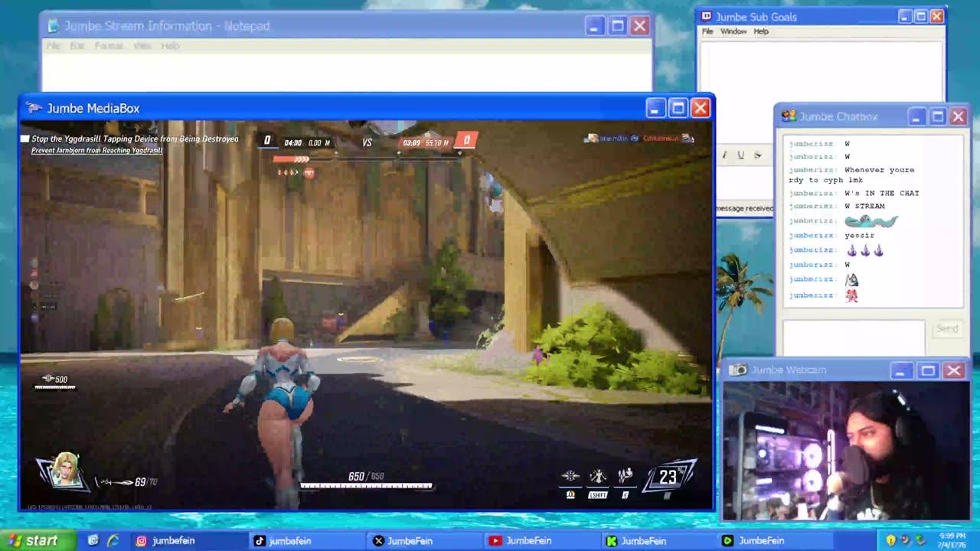The width and height of the screenshot is (980, 551).
Task: Click the Jumbe MediaBox title bar icon
Action: 34,108
